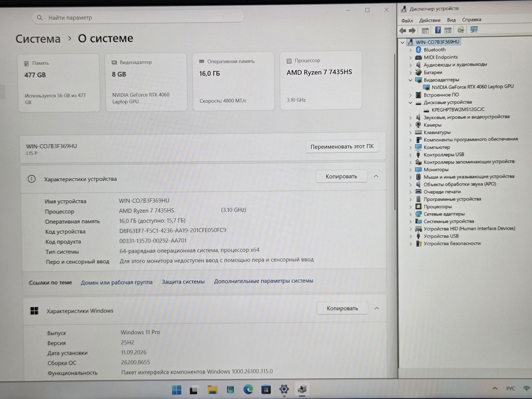Open the Действие menu
Viewport: 532px width, 399px height.
coord(430,20)
